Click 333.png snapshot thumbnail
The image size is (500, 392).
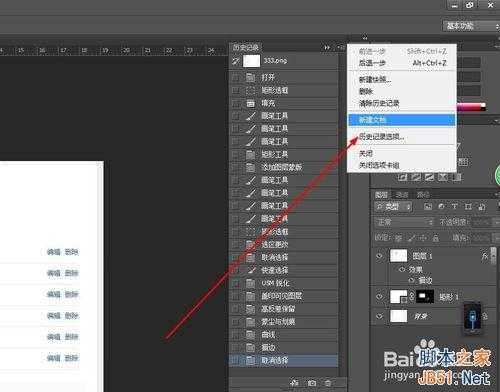click(252, 61)
